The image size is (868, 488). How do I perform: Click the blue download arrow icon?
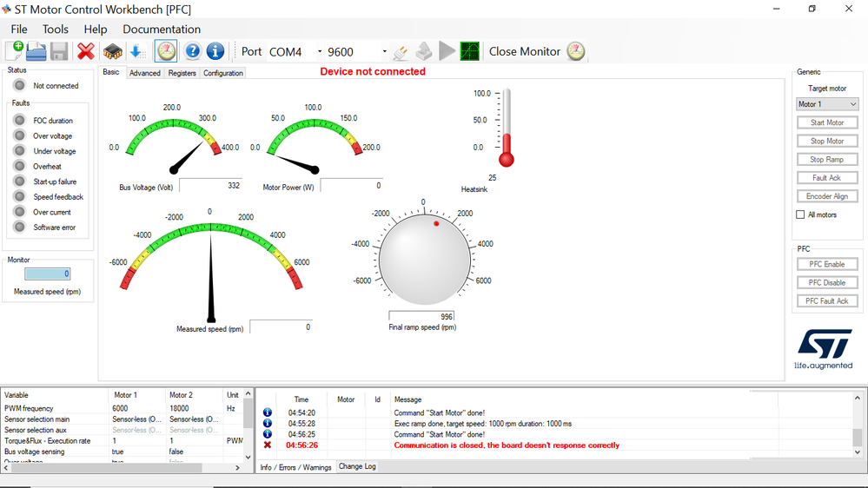[137, 51]
